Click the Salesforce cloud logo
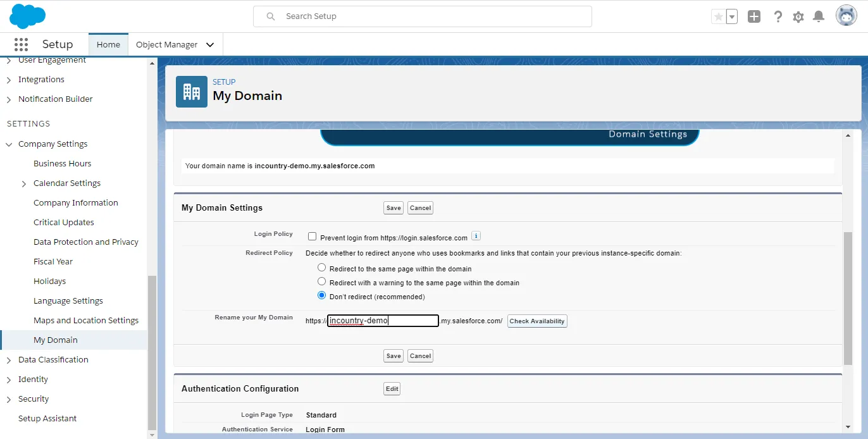Screen dimensions: 868x439 tap(28, 16)
